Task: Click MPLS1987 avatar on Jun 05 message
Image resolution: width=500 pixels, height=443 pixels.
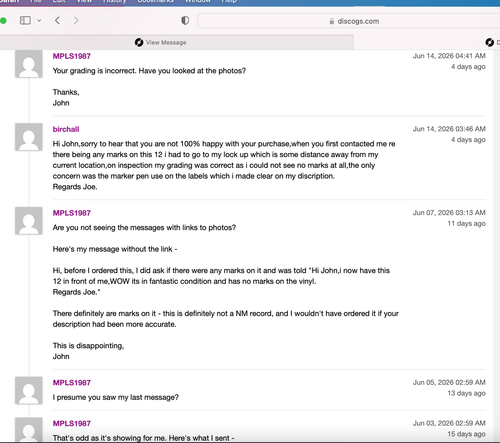Action: 29,390
